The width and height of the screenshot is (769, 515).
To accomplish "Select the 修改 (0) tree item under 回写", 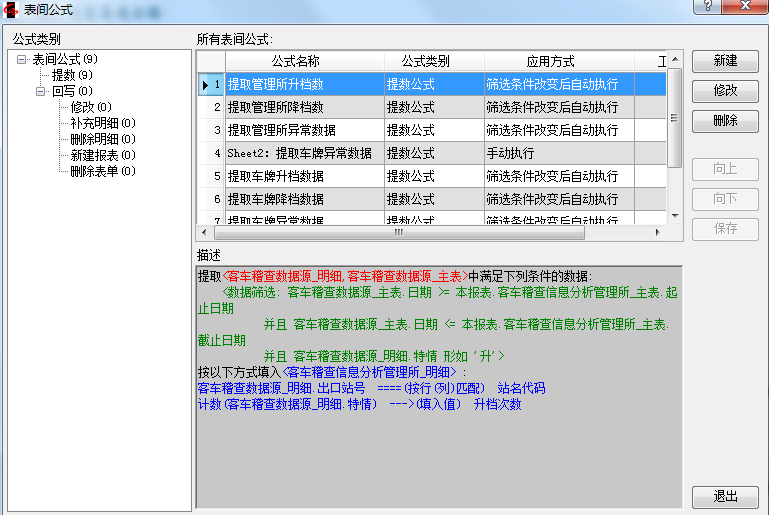I will click(90, 108).
